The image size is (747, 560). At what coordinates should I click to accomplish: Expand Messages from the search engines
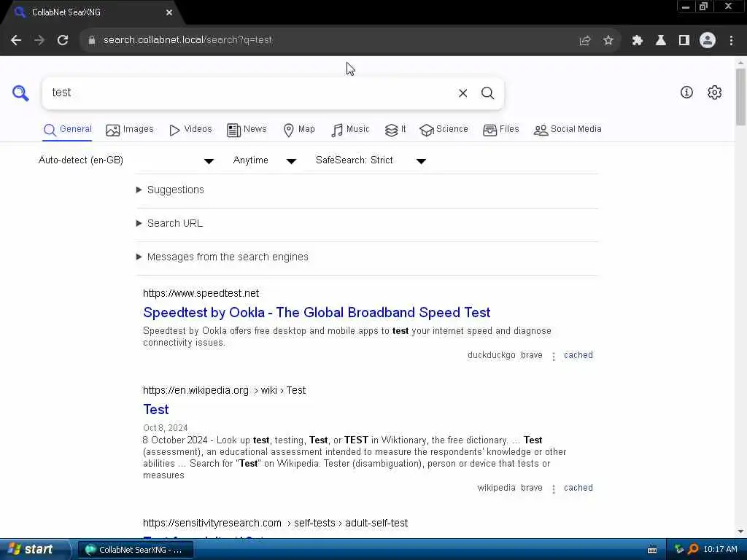point(222,257)
